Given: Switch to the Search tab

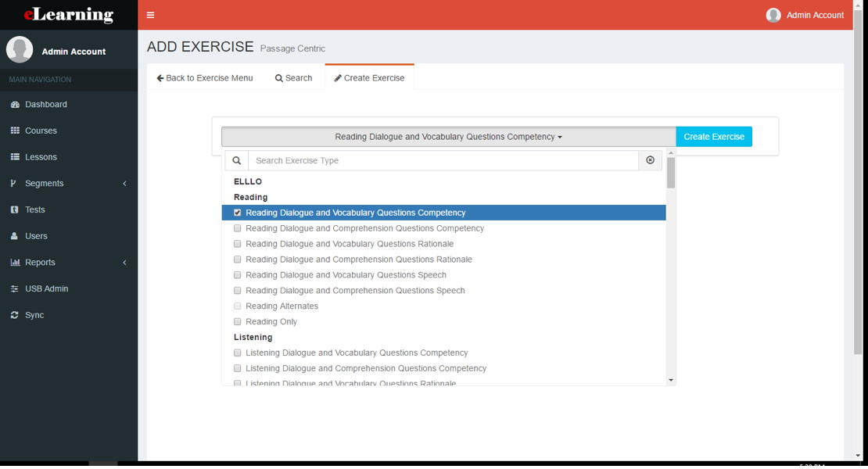Looking at the screenshot, I should (x=293, y=77).
